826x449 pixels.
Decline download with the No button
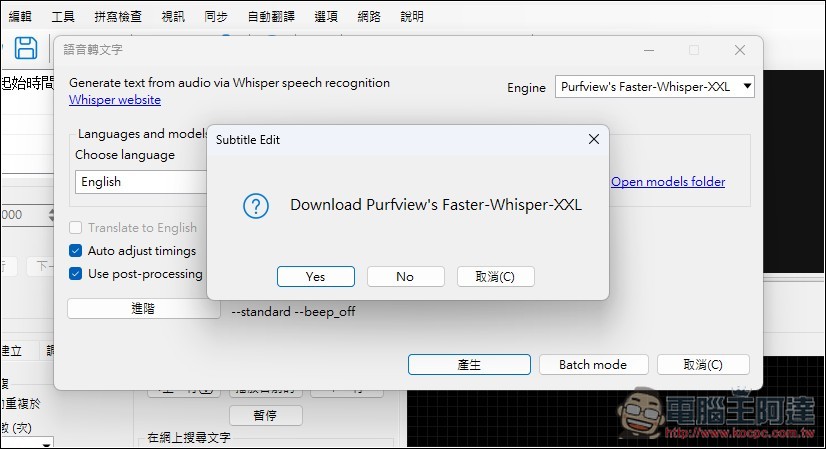[406, 277]
